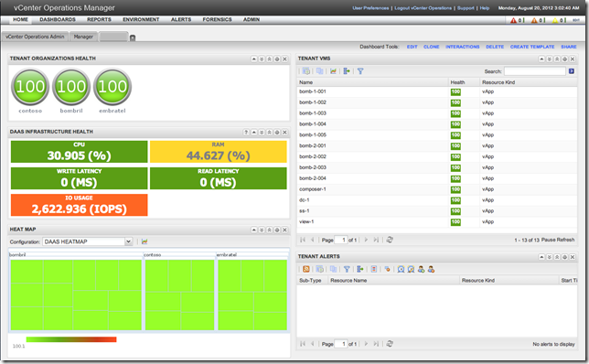Click the help icon on DAAS Infrastructure Health panel
This screenshot has width=589, height=364.
246,133
